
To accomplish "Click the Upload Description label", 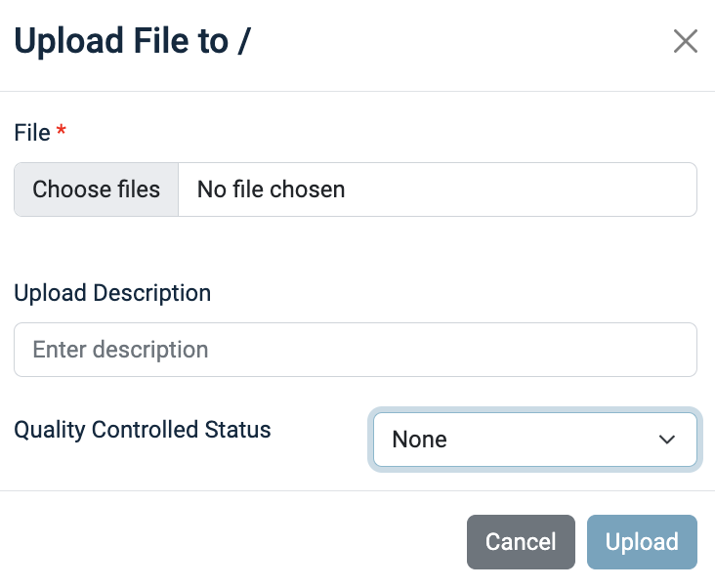I will [x=112, y=292].
